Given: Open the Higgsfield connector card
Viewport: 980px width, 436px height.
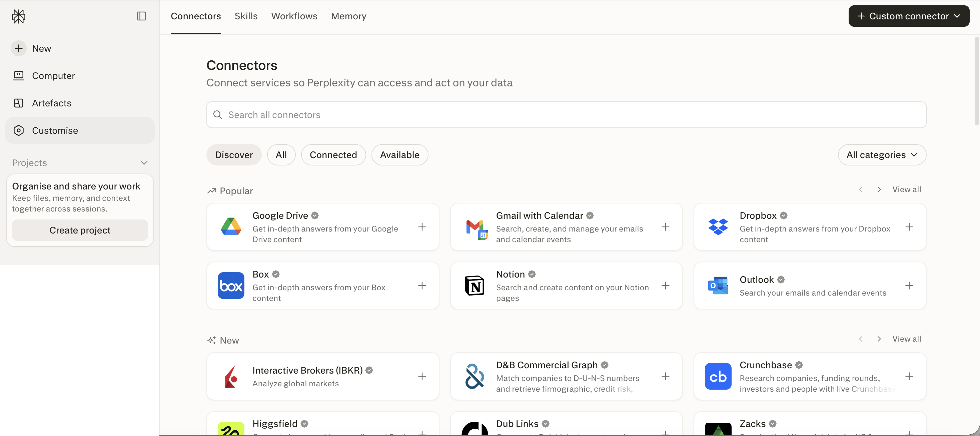Looking at the screenshot, I should [322, 423].
